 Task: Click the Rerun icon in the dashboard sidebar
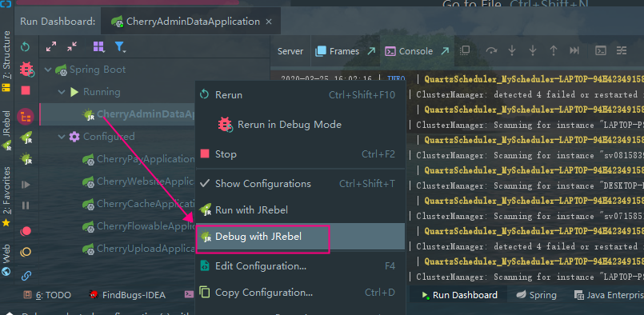coord(26,47)
